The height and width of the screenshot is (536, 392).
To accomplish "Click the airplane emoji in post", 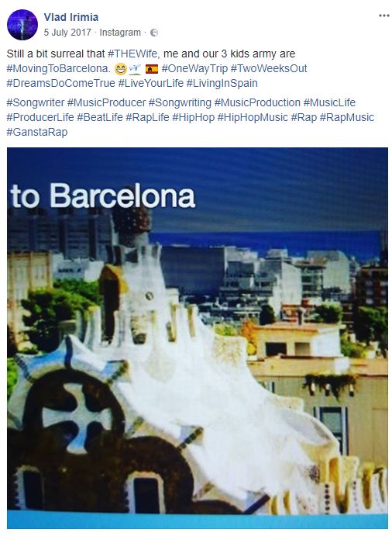I will (x=135, y=69).
